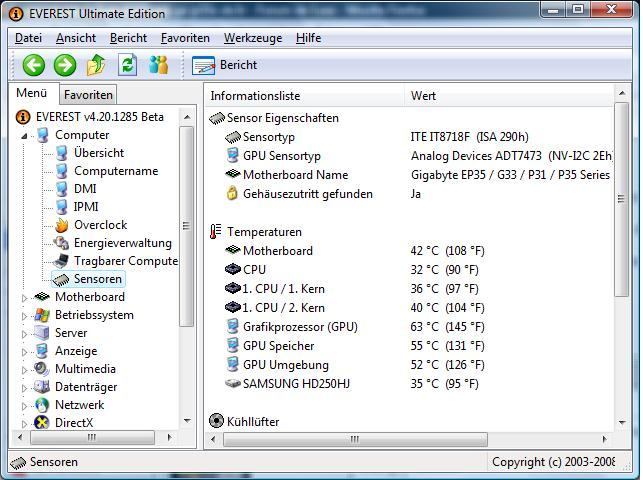Click the GPU Sensortyp monitor icon
The image size is (643, 480).
tap(233, 156)
